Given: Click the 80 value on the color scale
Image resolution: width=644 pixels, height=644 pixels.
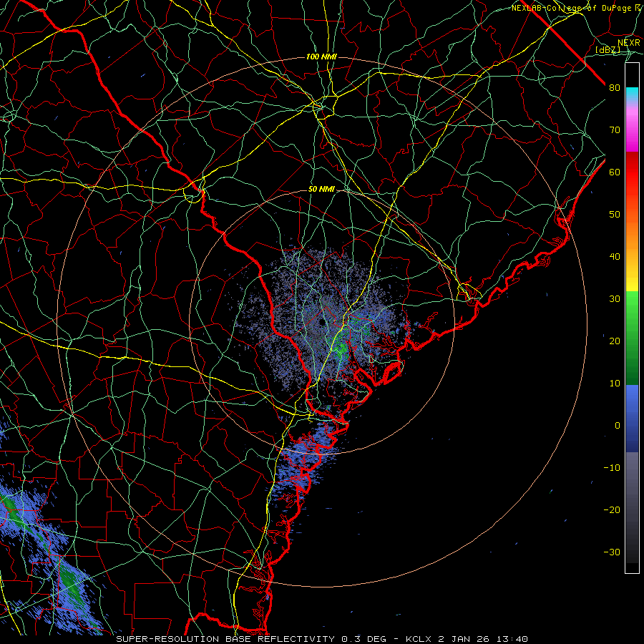Looking at the screenshot, I should click(615, 88).
